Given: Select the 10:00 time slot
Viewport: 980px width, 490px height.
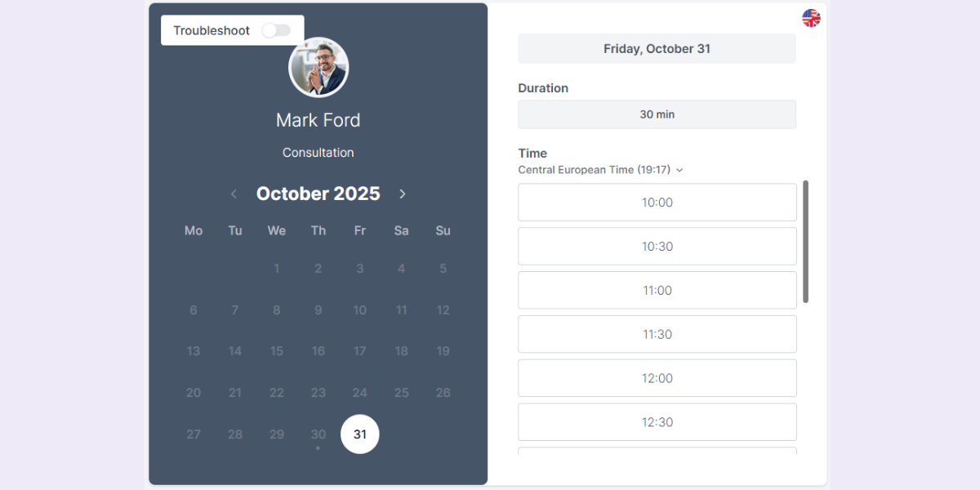Looking at the screenshot, I should pyautogui.click(x=657, y=202).
